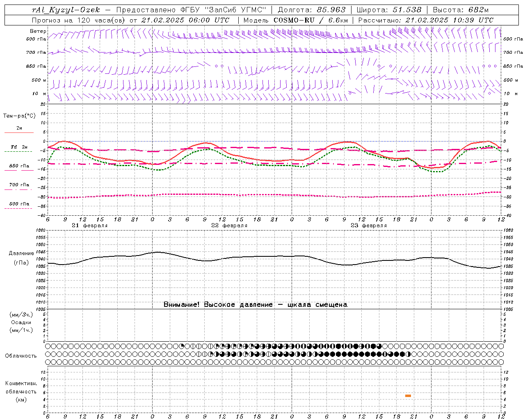
Task: Click the 'Облачность' cloud cover label
Action: pyautogui.click(x=21, y=356)
